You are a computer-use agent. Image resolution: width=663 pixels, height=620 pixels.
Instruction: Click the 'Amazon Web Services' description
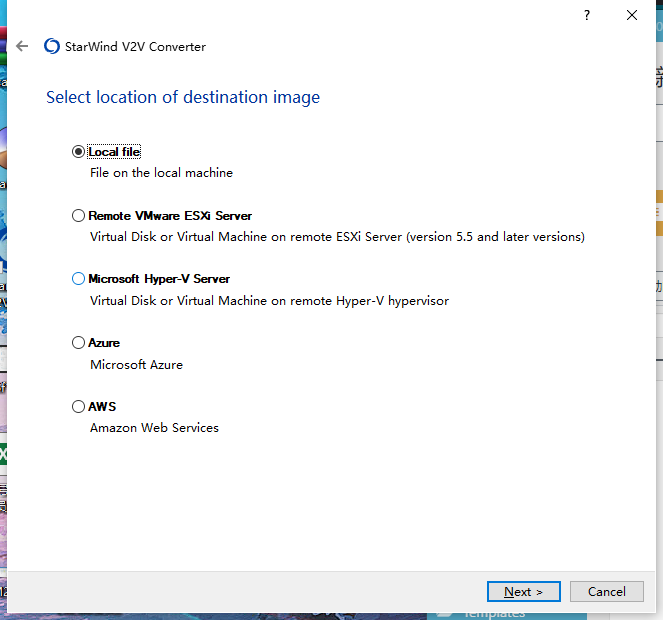(154, 428)
